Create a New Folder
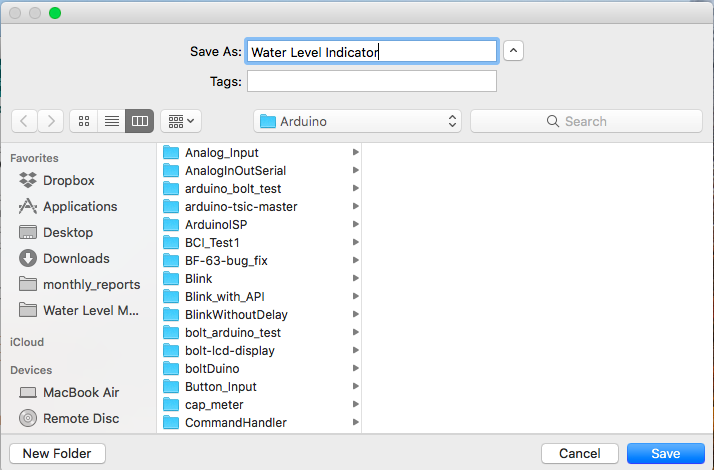This screenshot has height=470, width=714. tap(57, 453)
